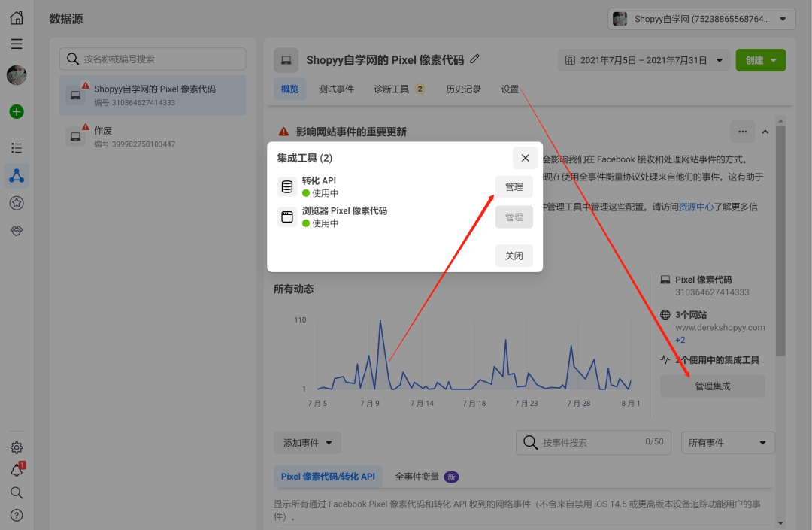The image size is (812, 530).
Task: Click 管理 button for 转化 API
Action: [x=514, y=187]
